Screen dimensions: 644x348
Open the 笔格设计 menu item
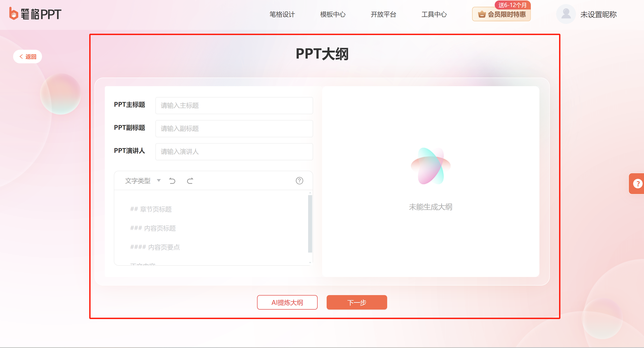tap(282, 14)
